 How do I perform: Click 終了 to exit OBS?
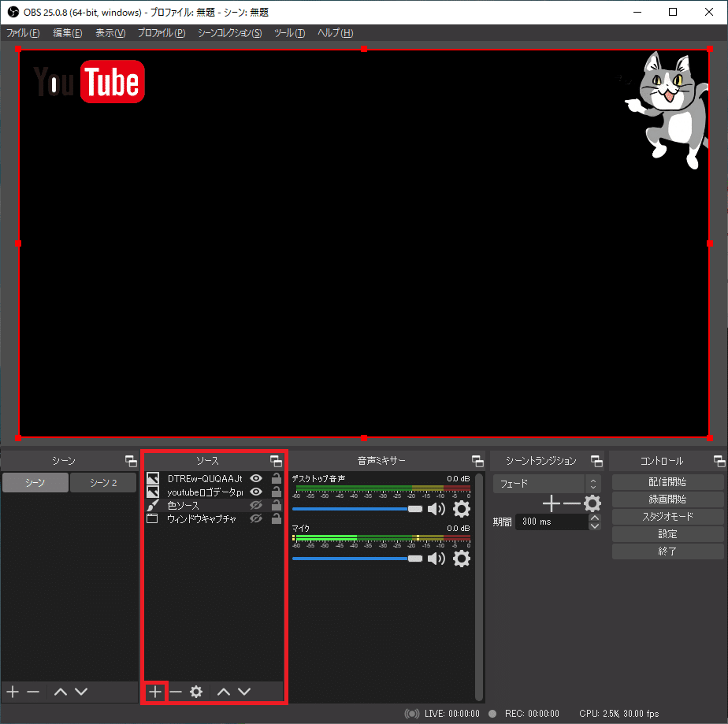click(x=667, y=551)
